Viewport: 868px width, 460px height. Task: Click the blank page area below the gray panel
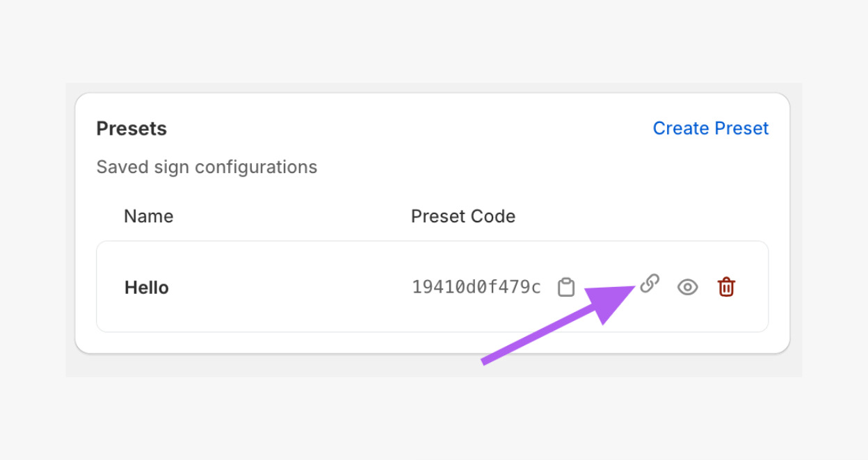point(434,418)
